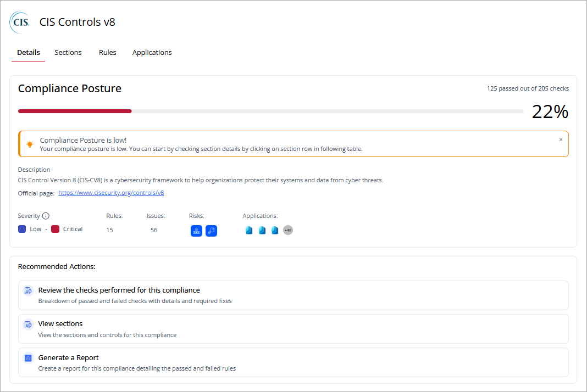Click '125 passed out of 205 checks' text
This screenshot has width=587, height=392.
point(528,88)
